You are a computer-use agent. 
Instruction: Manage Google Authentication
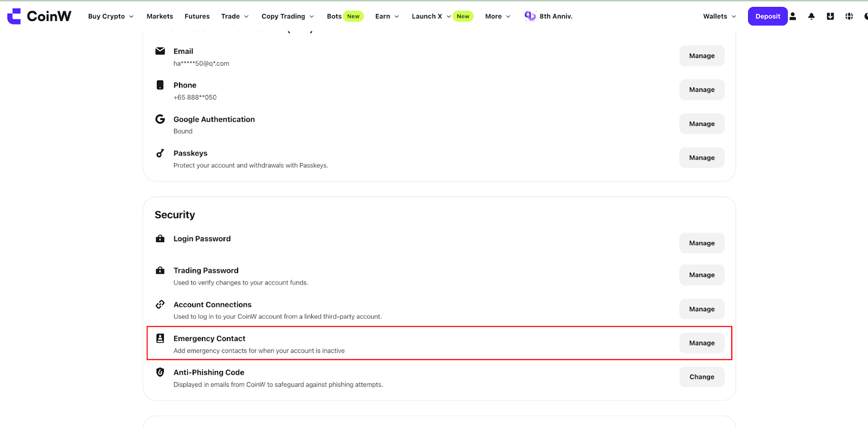[x=701, y=124]
